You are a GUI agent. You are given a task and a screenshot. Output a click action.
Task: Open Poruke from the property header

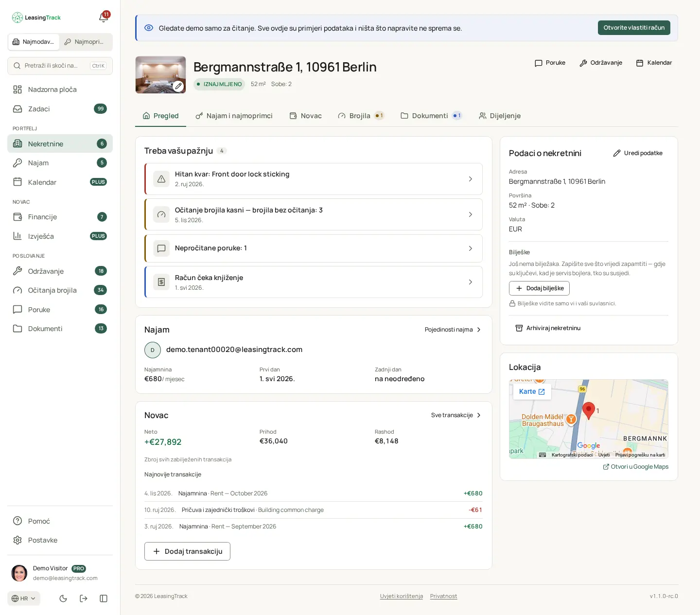pos(550,63)
